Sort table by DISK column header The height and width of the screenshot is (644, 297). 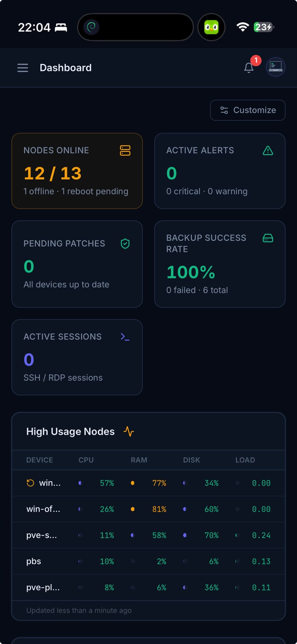[x=191, y=460]
